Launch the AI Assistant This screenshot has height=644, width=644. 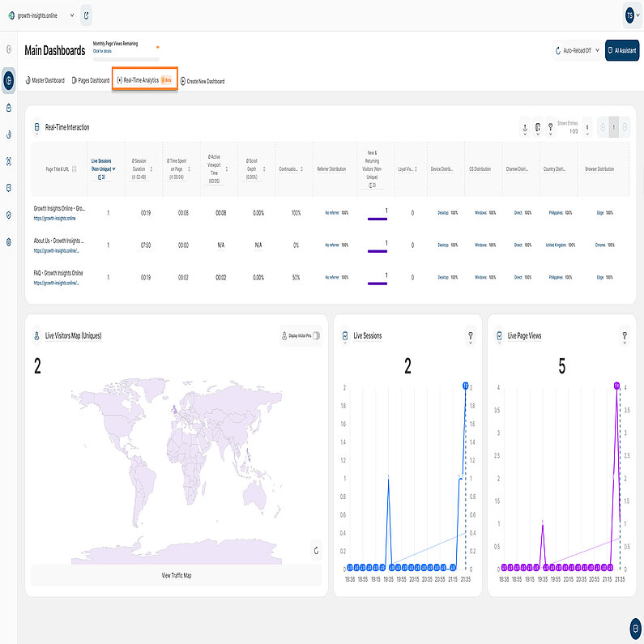tap(622, 50)
